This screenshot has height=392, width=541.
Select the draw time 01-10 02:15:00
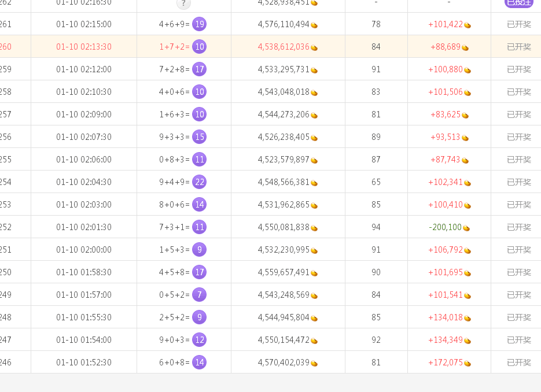(x=84, y=24)
